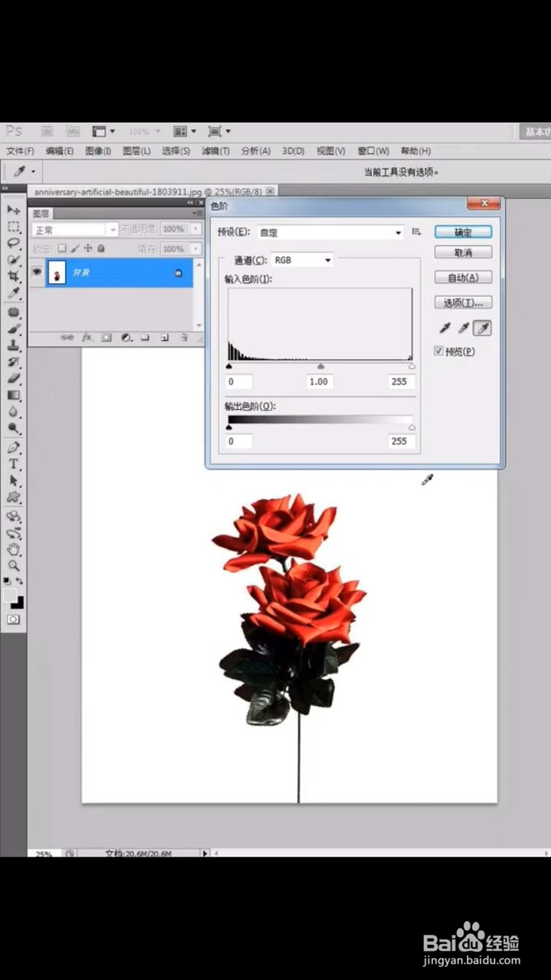Select the Gradient tool
Image resolution: width=551 pixels, height=980 pixels.
(x=14, y=395)
